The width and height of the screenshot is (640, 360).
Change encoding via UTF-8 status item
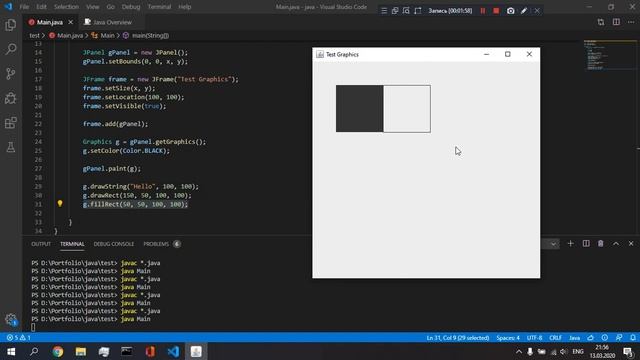point(534,338)
